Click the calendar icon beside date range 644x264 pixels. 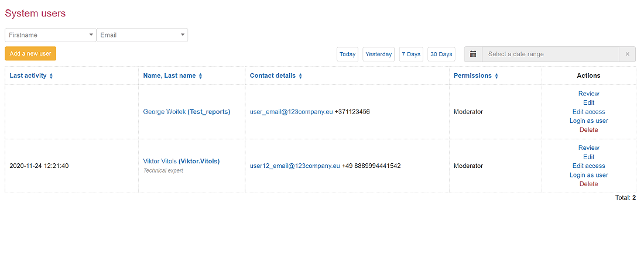pos(473,54)
